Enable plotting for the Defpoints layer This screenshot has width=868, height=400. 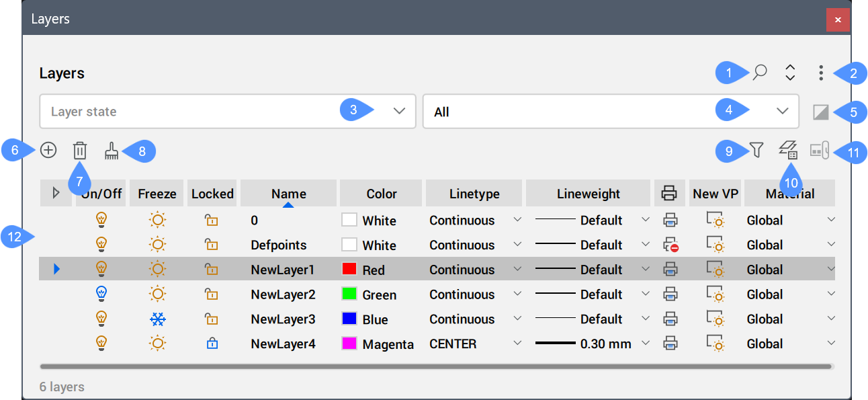[670, 245]
